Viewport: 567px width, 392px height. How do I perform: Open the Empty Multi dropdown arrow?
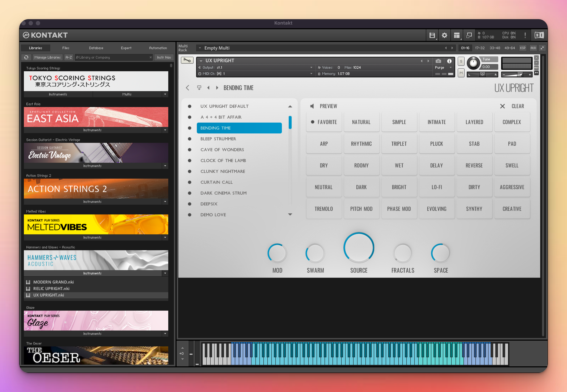pos(200,48)
